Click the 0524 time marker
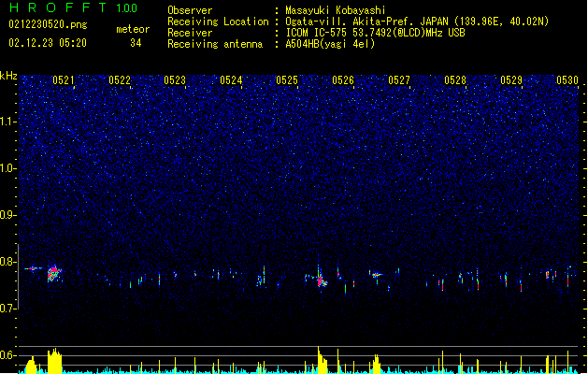588x374 pixels. click(x=231, y=79)
